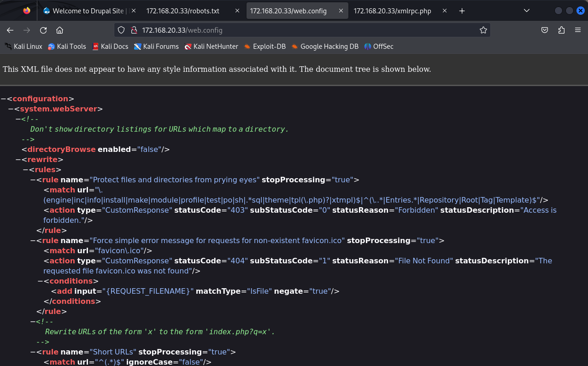This screenshot has width=588, height=366.
Task: Click the insecure connection padlock icon
Action: [134, 30]
